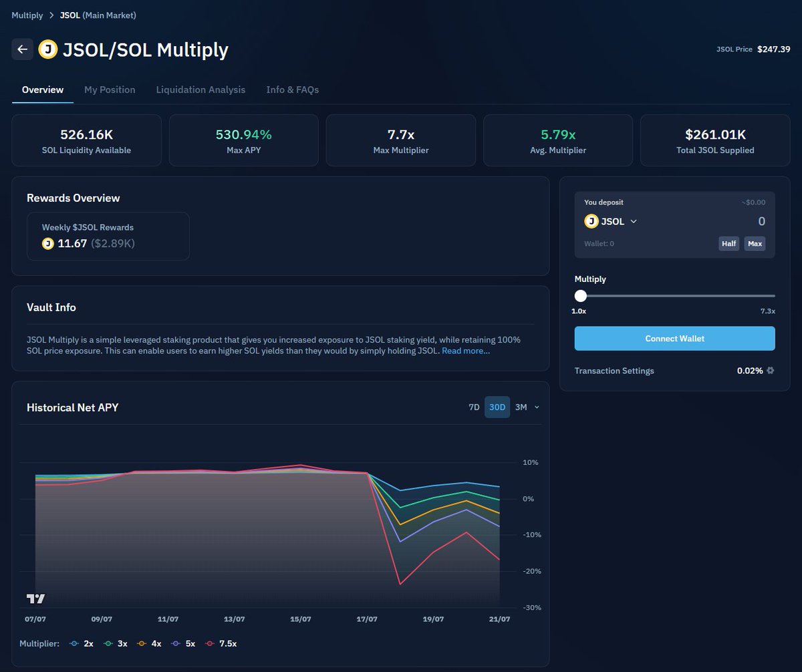Image resolution: width=802 pixels, height=672 pixels.
Task: Click the Wallet: 0 balance text
Action: coord(599,244)
